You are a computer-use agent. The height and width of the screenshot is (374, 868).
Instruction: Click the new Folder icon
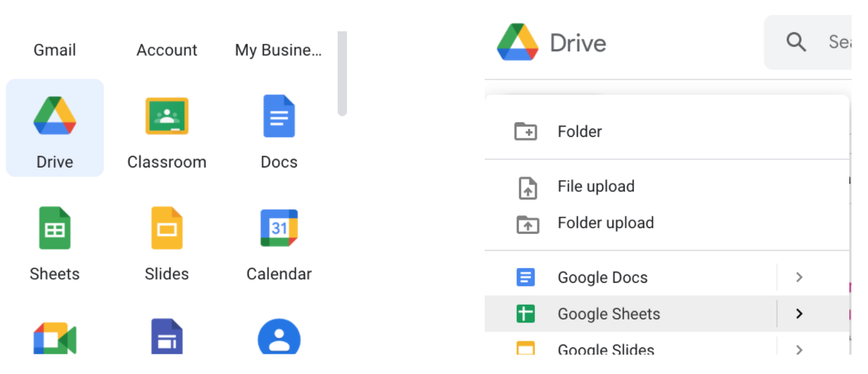click(x=525, y=132)
